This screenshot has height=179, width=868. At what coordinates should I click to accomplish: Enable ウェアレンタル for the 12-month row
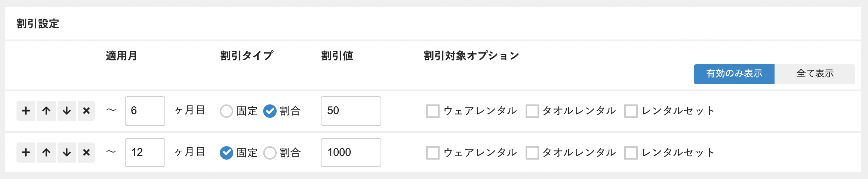coord(433,153)
